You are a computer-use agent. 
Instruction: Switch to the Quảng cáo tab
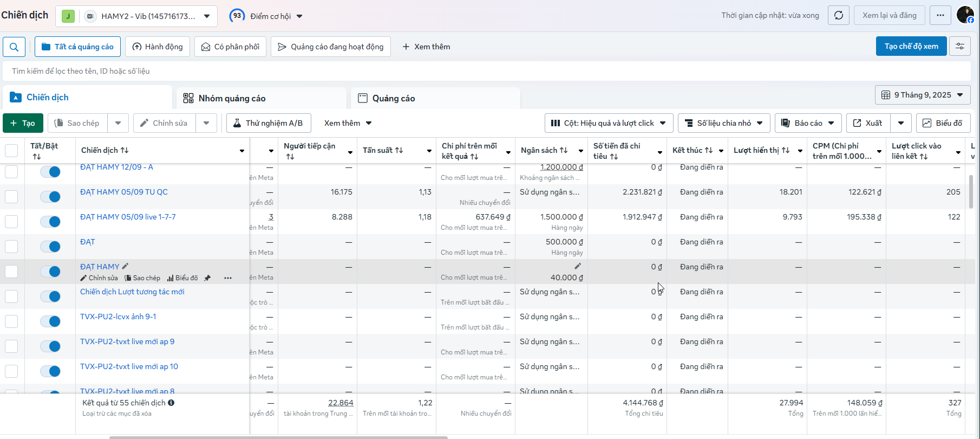(435, 98)
